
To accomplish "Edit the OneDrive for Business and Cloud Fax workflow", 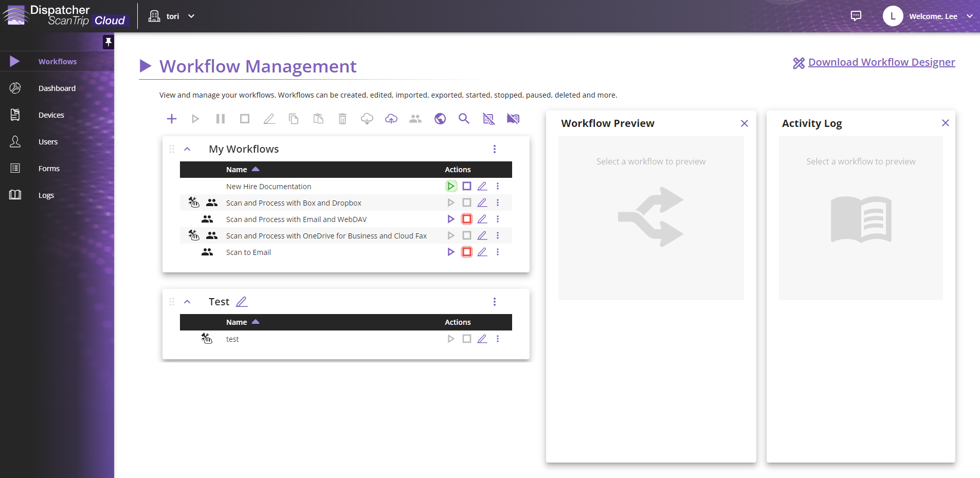I will click(x=482, y=235).
